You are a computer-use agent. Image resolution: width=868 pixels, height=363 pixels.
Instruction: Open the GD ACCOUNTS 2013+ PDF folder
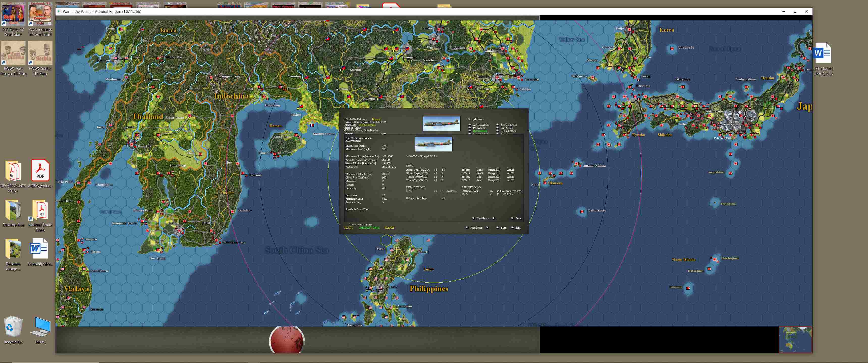tap(13, 176)
